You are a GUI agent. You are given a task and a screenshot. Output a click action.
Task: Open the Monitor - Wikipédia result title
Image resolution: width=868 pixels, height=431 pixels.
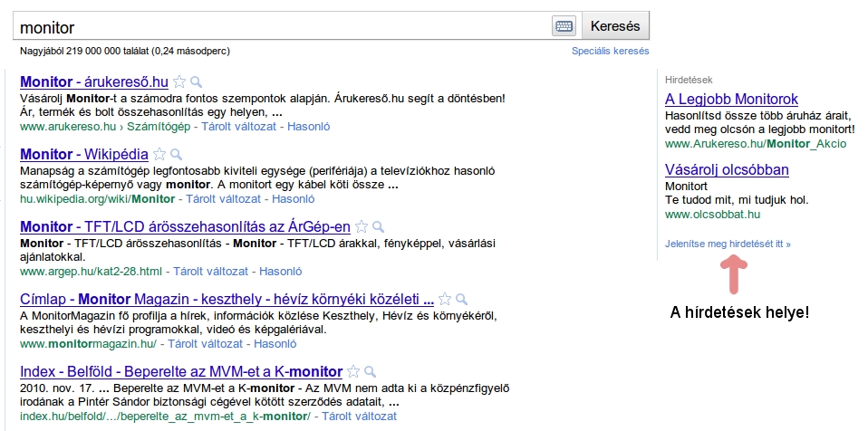tap(84, 154)
